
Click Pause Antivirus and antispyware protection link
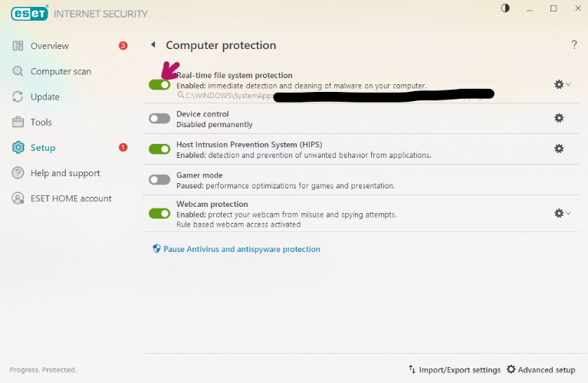click(x=241, y=249)
